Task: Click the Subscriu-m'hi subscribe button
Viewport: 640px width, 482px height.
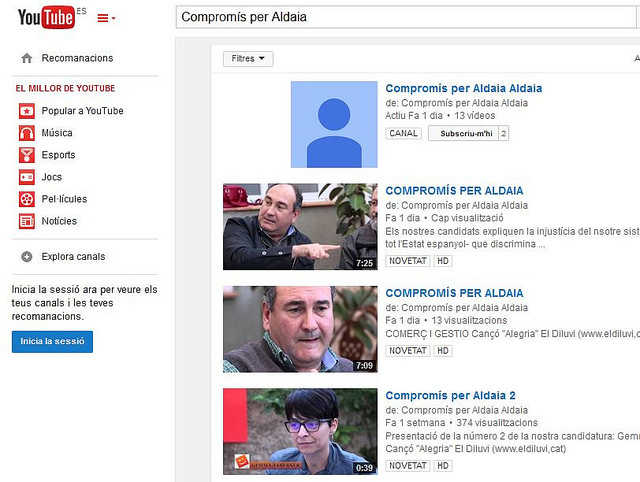Action: pyautogui.click(x=462, y=133)
